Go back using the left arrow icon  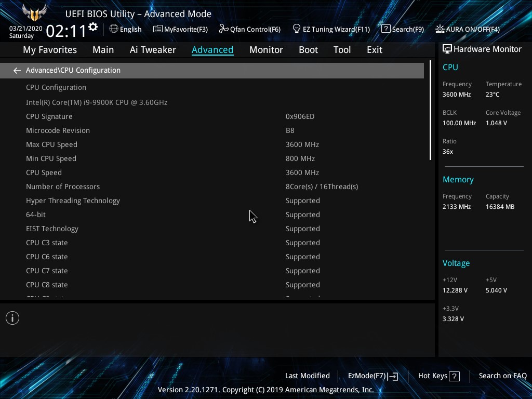coord(17,71)
